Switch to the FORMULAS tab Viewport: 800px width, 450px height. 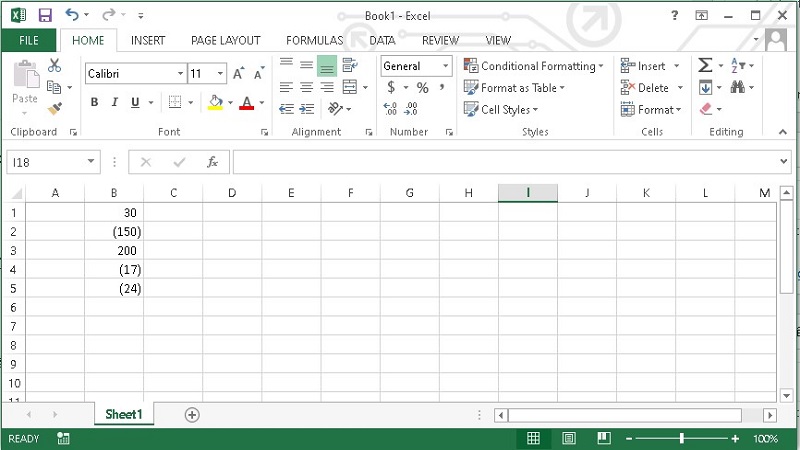[x=315, y=40]
